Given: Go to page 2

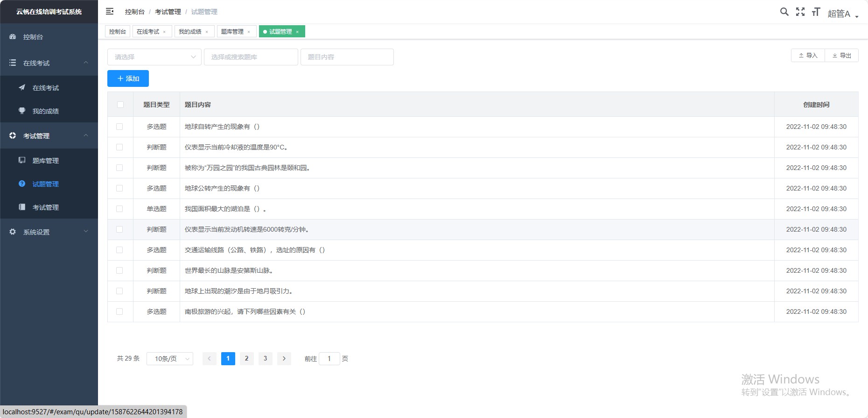Looking at the screenshot, I should (247, 358).
